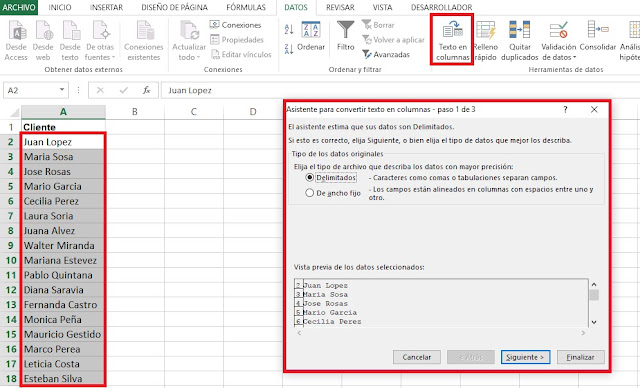Open Avanzadas filter options
The width and height of the screenshot is (640, 388).
[x=386, y=54]
